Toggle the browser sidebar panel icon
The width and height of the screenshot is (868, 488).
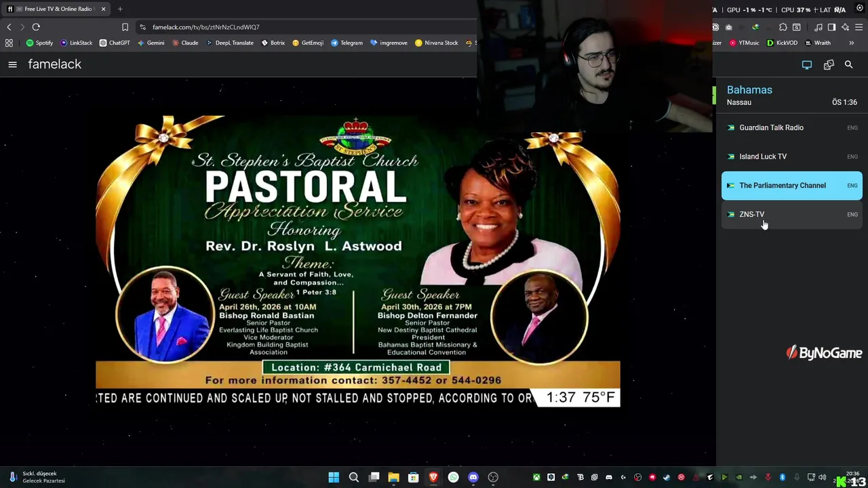pyautogui.click(x=831, y=27)
